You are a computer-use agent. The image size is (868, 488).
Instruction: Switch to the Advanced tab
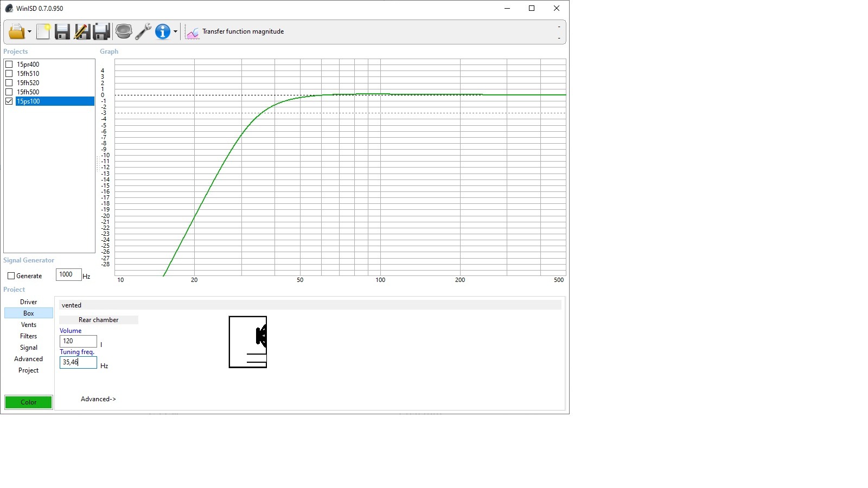29,359
